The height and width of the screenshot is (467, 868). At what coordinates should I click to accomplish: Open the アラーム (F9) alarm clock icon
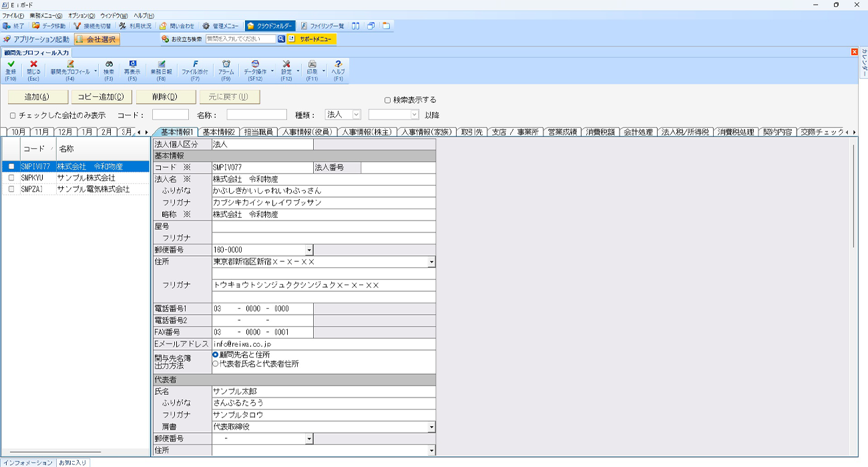tap(226, 65)
